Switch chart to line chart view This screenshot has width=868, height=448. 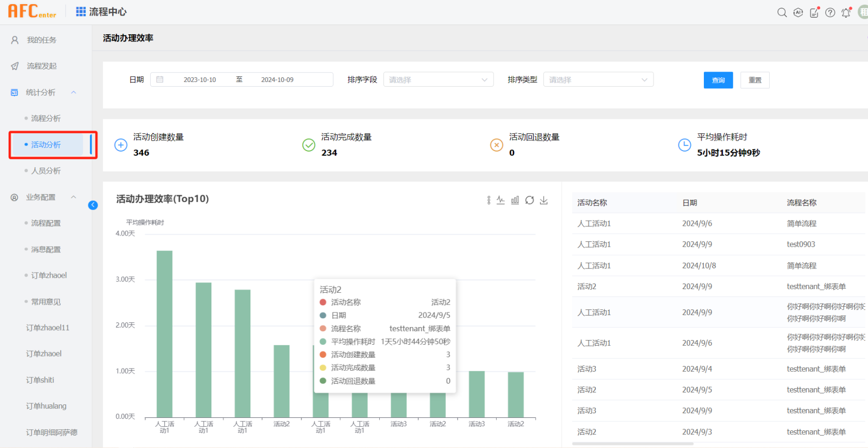click(x=501, y=200)
